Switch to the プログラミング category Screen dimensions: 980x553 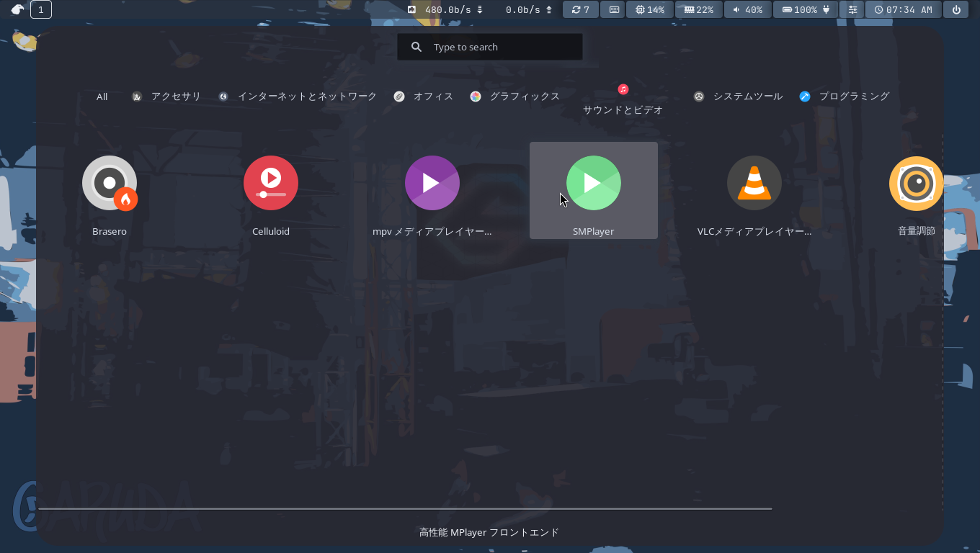click(845, 96)
